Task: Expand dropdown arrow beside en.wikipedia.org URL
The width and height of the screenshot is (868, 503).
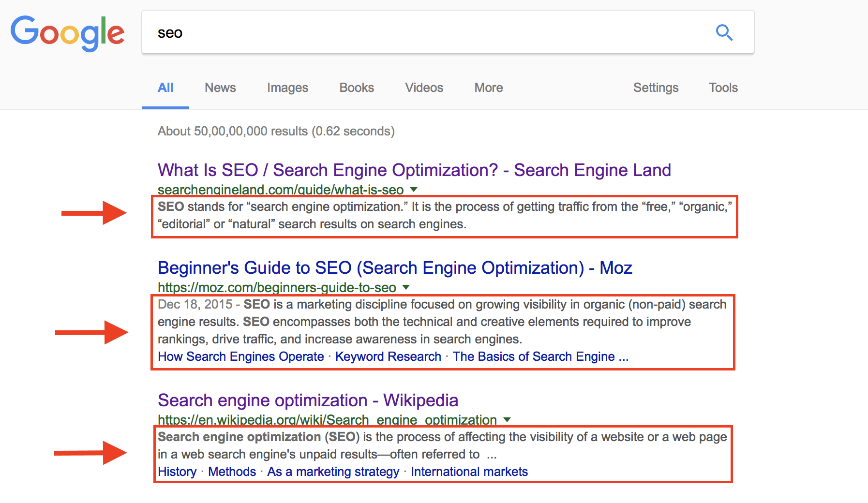Action: (507, 420)
